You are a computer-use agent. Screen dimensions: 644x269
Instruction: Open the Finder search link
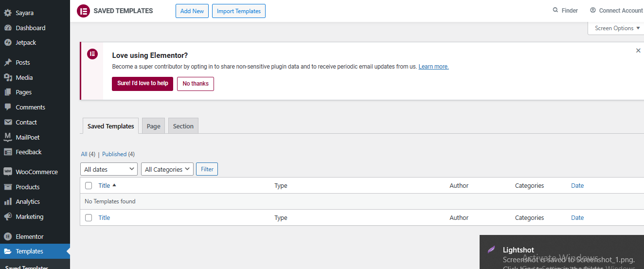tap(565, 10)
